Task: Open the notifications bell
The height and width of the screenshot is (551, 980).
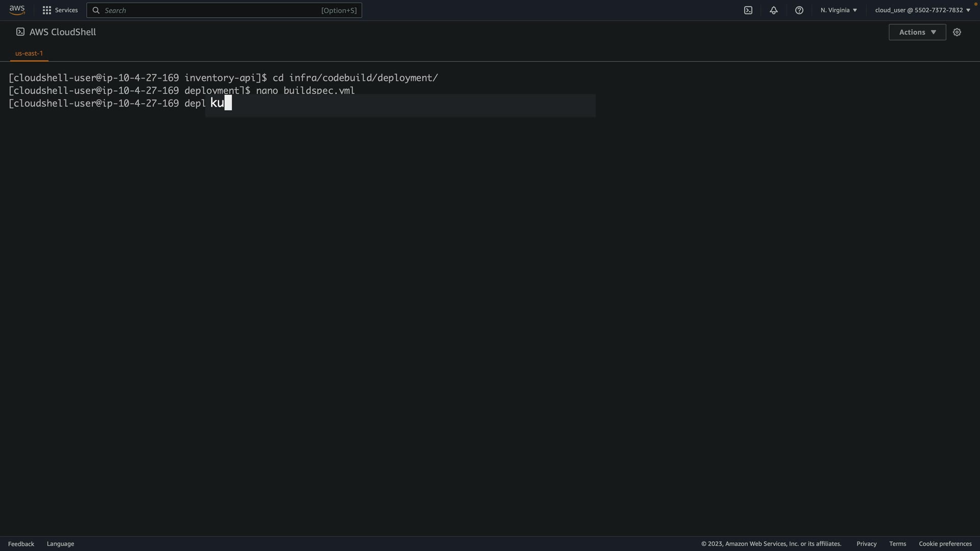Action: tap(774, 10)
